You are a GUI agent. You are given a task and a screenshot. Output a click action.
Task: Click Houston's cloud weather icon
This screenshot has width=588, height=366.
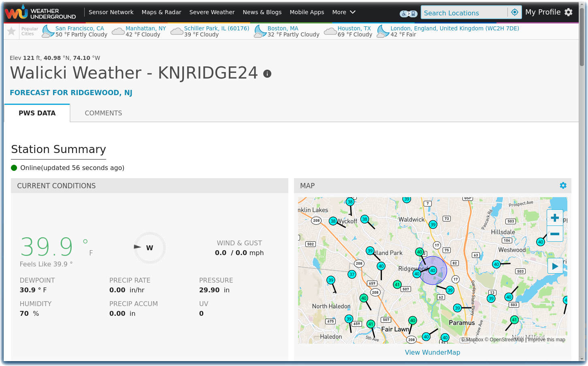330,32
